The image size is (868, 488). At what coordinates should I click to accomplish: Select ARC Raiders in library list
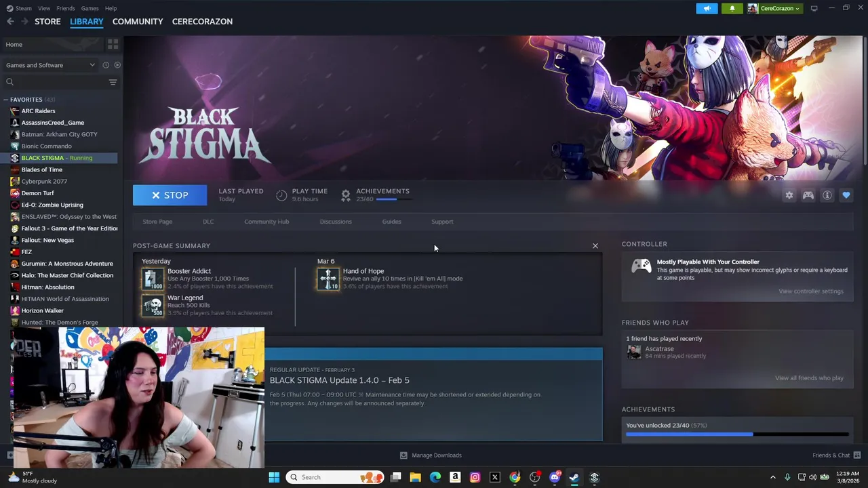(38, 111)
